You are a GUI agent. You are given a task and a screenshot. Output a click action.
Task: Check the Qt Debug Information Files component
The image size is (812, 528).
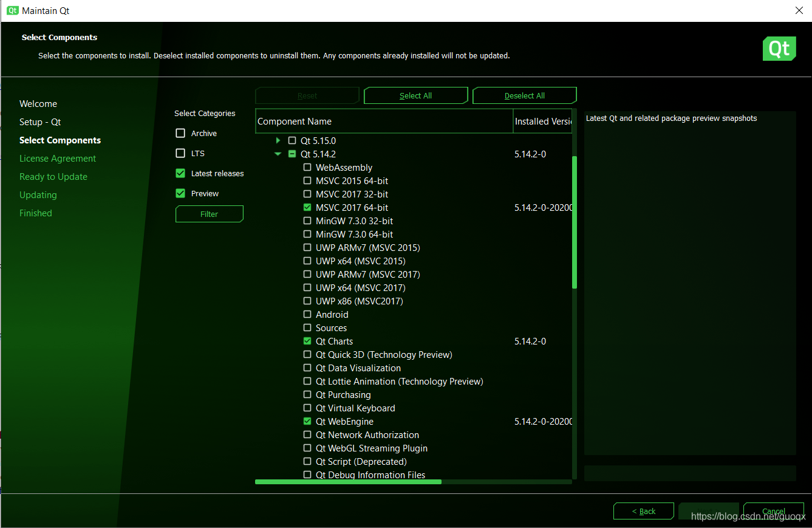(307, 475)
